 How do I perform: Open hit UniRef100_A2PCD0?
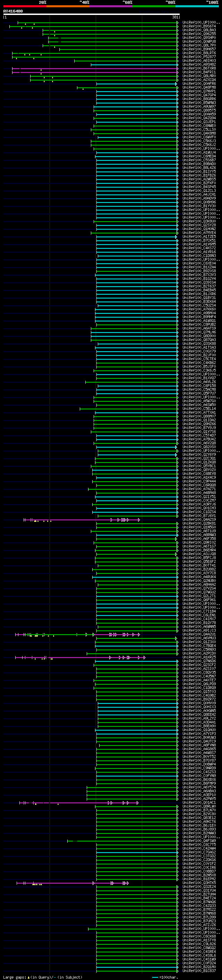click(x=199, y=653)
